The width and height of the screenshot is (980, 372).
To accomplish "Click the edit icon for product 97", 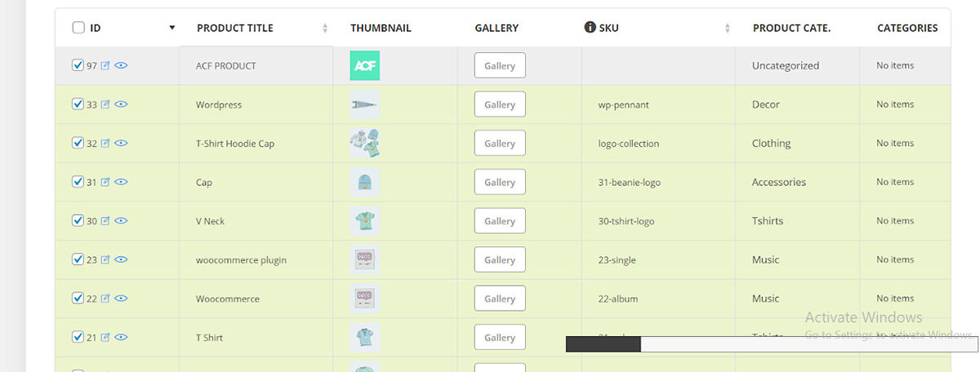I will tap(105, 66).
